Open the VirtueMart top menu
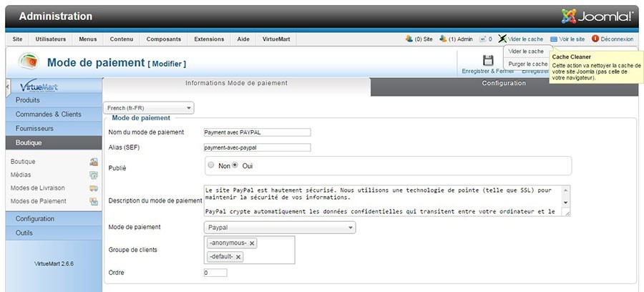644x292 pixels. point(276,39)
